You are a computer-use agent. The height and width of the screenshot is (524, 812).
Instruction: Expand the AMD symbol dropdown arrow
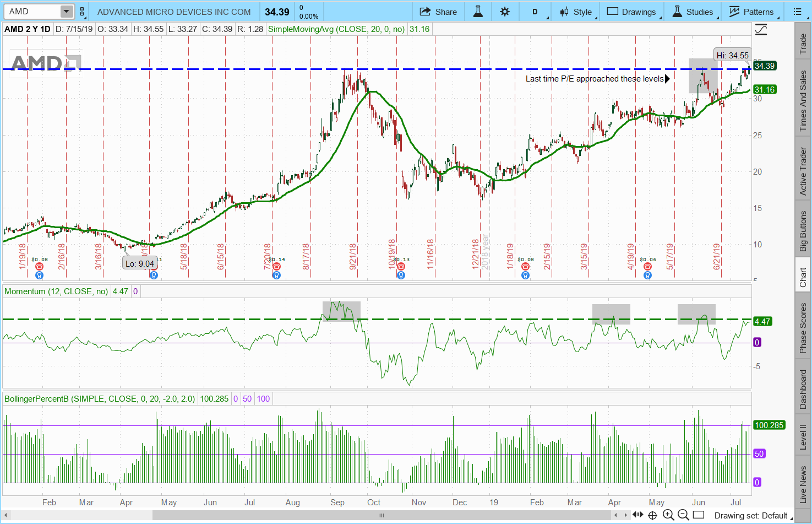click(x=66, y=12)
